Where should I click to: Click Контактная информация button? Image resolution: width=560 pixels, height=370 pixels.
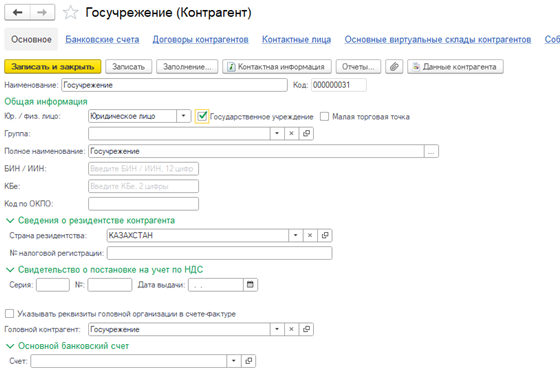pyautogui.click(x=277, y=67)
